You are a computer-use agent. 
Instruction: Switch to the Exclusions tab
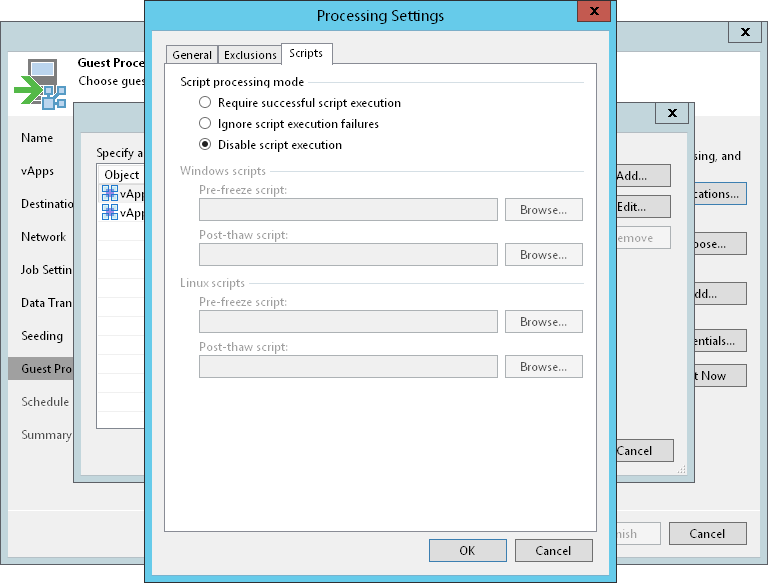pos(250,55)
